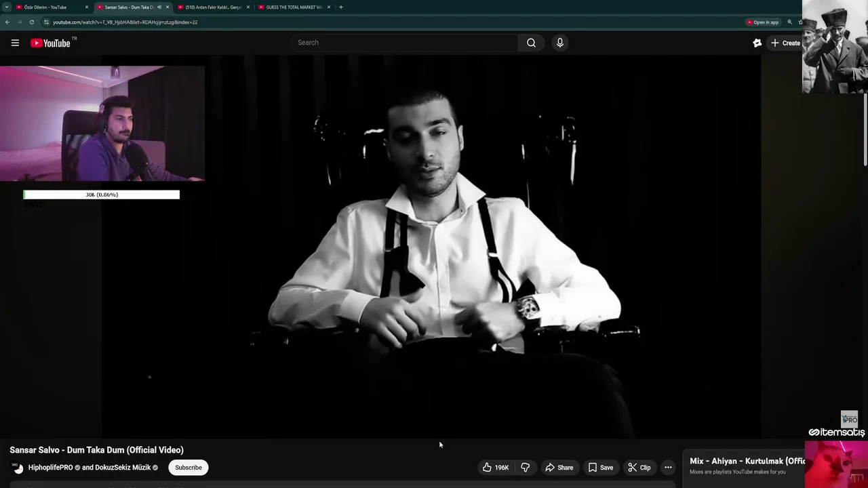Click the video title Sansar Salvo - Dum Taka Dum
Screen dimensions: 868x488
[96, 450]
